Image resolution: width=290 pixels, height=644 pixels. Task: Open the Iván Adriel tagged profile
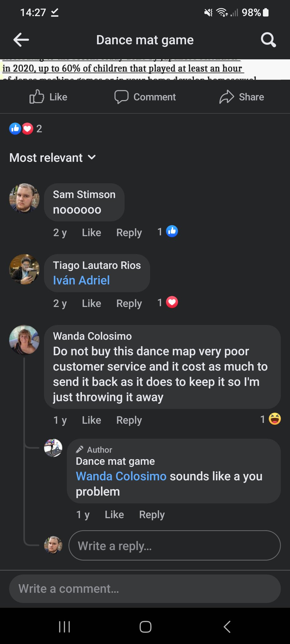(x=81, y=280)
